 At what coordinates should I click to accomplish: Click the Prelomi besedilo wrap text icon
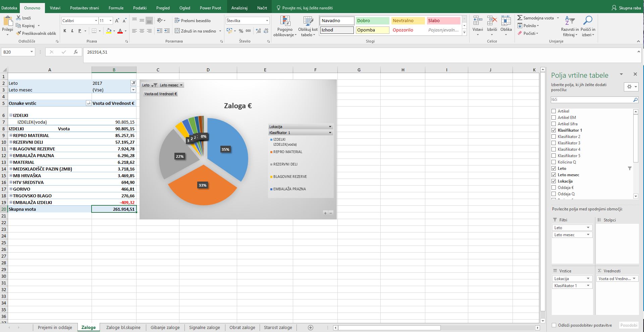point(177,20)
